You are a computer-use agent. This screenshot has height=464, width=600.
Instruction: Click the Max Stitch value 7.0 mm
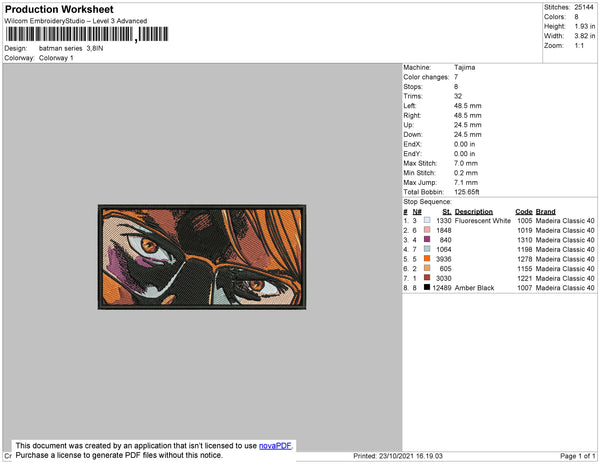(466, 163)
